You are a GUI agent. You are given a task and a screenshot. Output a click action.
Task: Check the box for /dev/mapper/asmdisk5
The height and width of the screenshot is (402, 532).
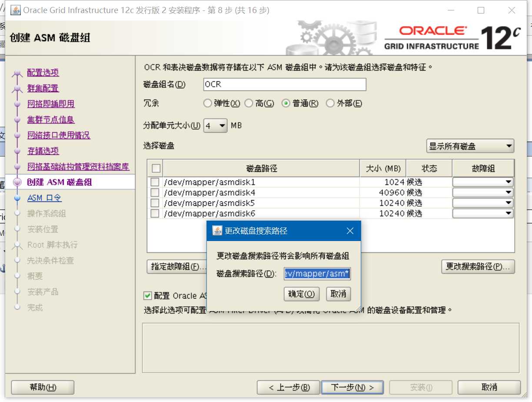point(155,203)
